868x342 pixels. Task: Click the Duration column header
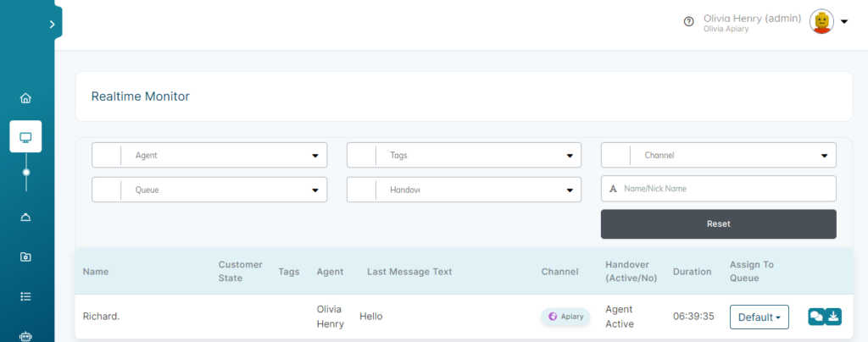pyautogui.click(x=692, y=272)
